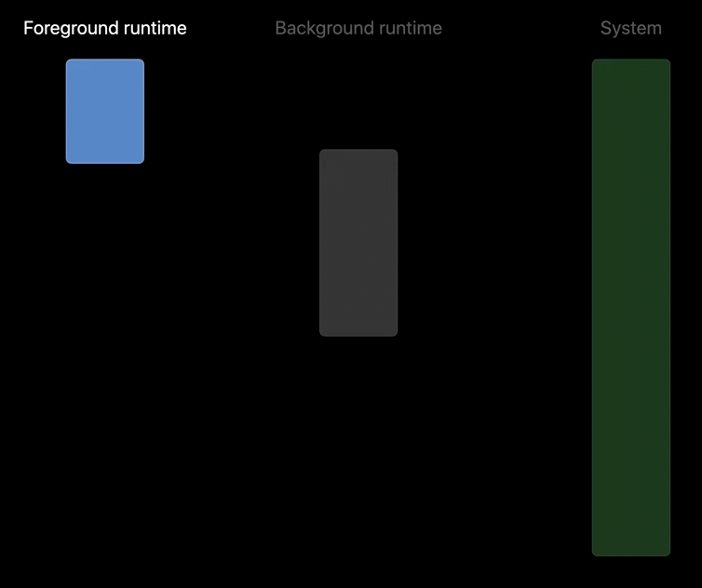
Task: Click the gray Background runtime bar
Action: point(358,243)
